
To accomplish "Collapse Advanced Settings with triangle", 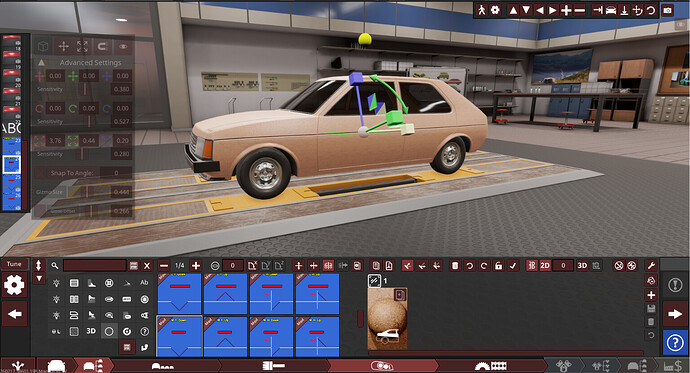I will tap(41, 62).
